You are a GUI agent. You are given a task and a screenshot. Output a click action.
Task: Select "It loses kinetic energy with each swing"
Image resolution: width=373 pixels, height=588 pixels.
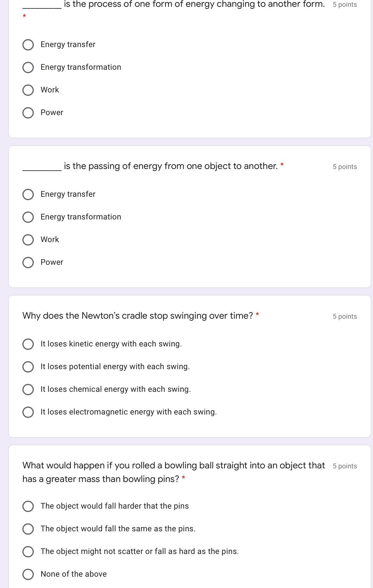tap(28, 344)
